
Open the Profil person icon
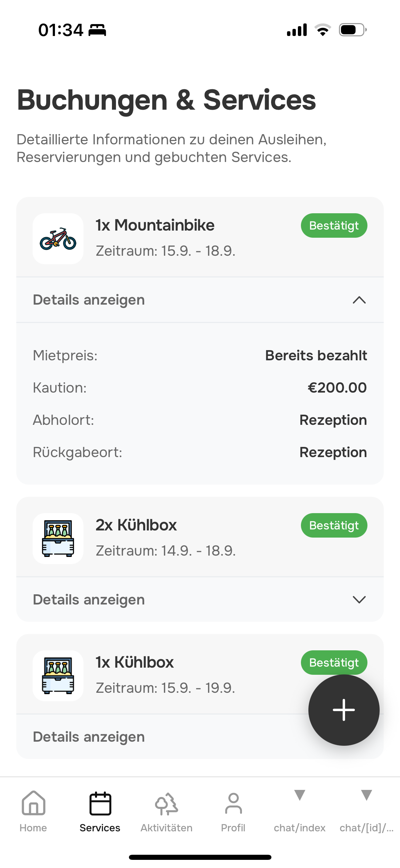click(233, 804)
